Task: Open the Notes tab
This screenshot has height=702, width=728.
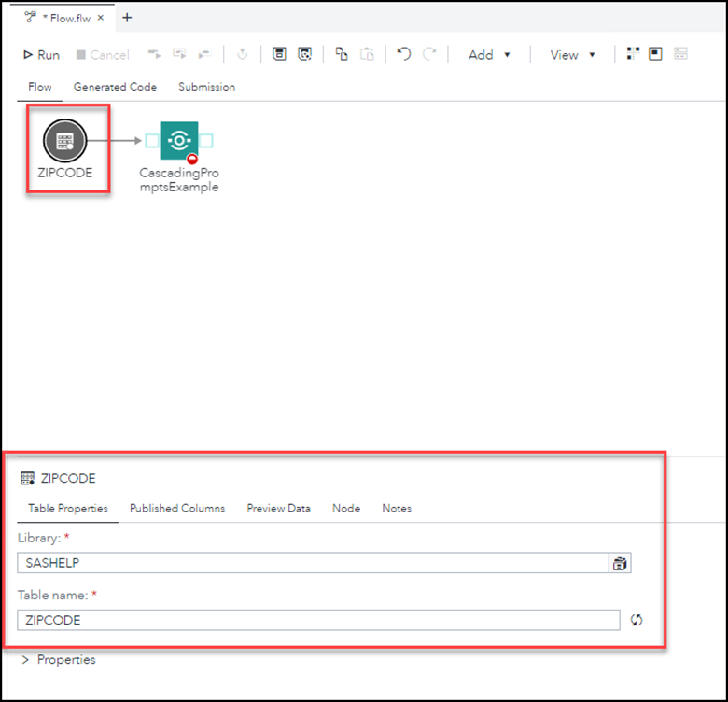Action: [x=397, y=509]
